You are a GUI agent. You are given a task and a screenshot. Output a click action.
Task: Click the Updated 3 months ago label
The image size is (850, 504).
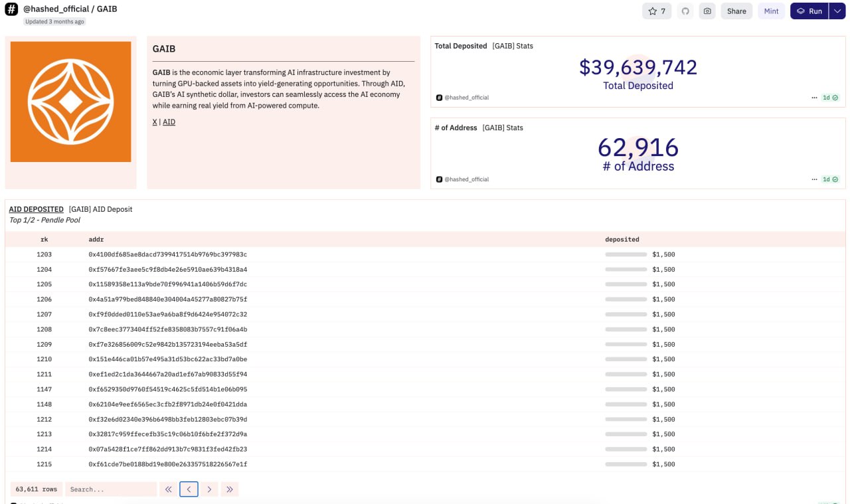click(x=55, y=22)
